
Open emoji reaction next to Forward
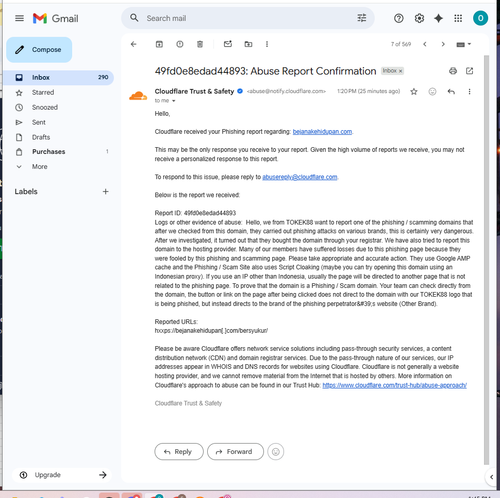click(276, 452)
